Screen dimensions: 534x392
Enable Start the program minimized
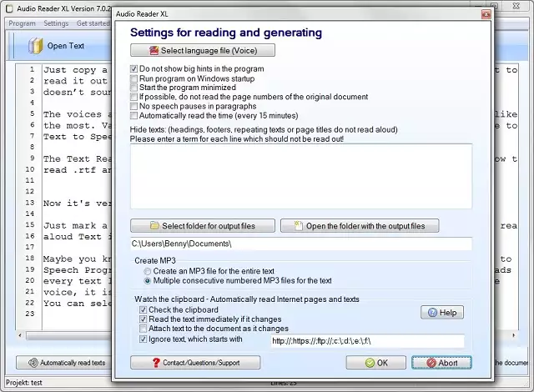(134, 88)
